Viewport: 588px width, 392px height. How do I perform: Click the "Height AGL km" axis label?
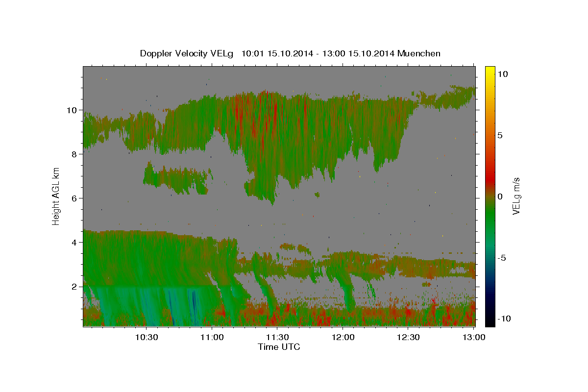[56, 196]
